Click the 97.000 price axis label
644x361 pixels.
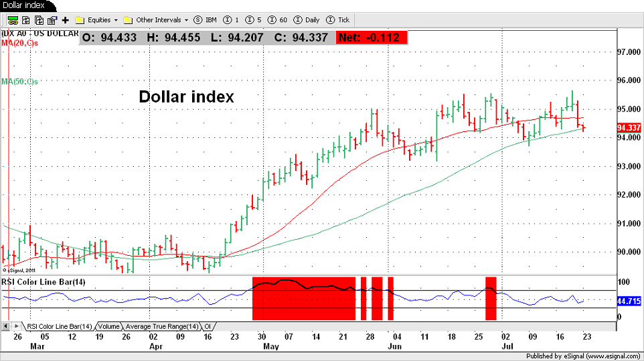click(629, 52)
